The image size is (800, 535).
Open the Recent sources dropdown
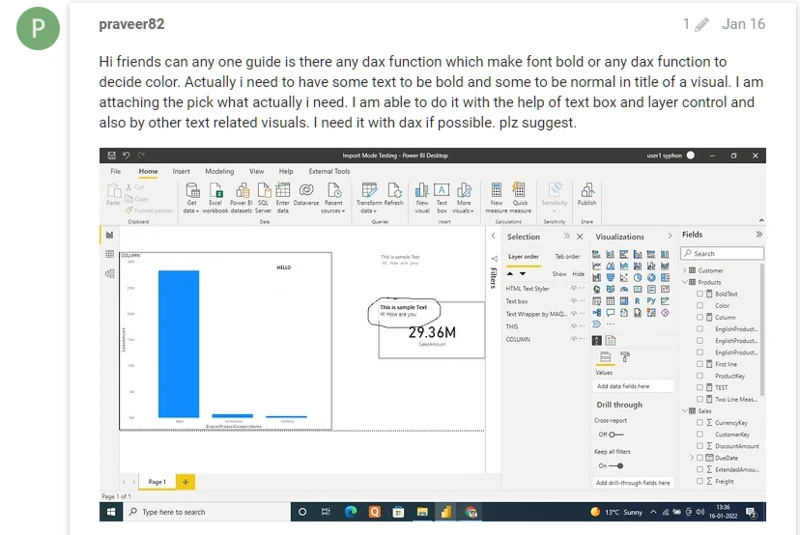pos(333,197)
